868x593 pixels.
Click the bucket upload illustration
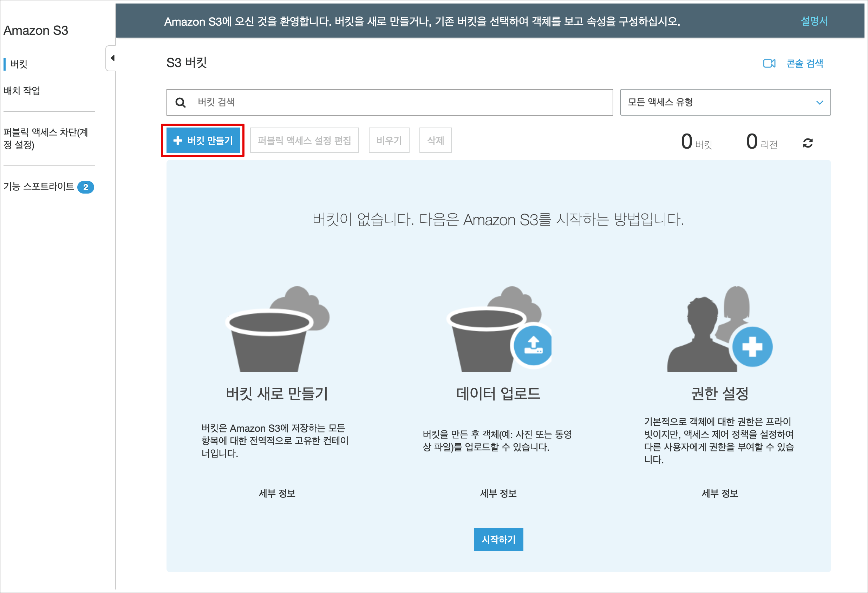click(x=498, y=329)
